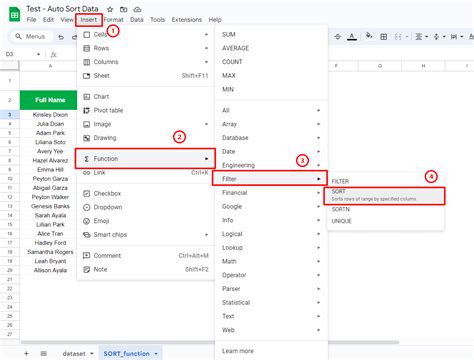
Task: Check cloud save status icon
Action: click(x=137, y=9)
